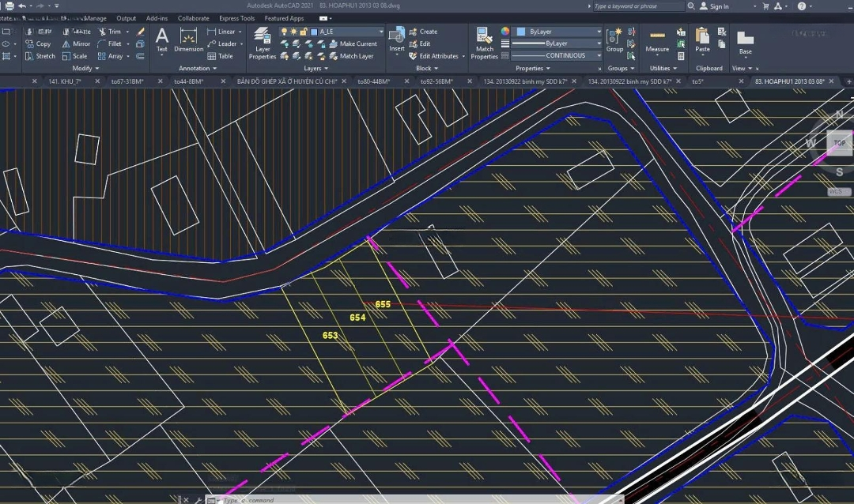This screenshot has height=504, width=854.
Task: Open the Express Tools ribbon tab
Action: click(236, 18)
